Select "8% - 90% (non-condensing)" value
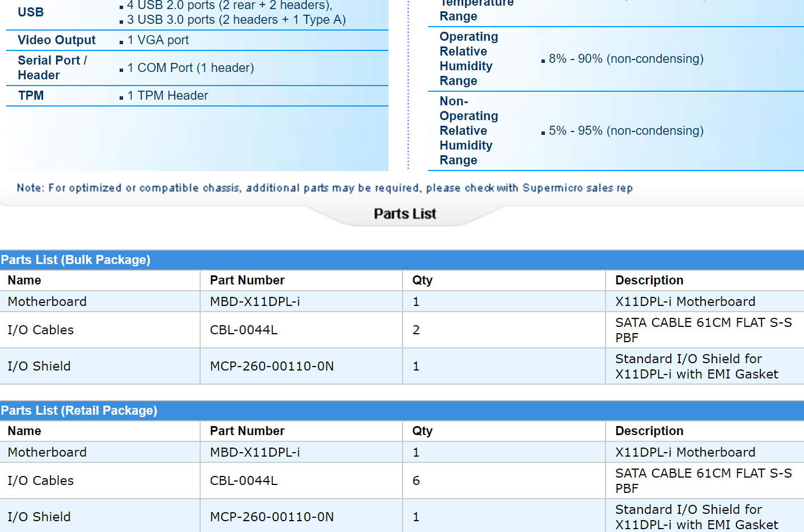 pos(626,59)
